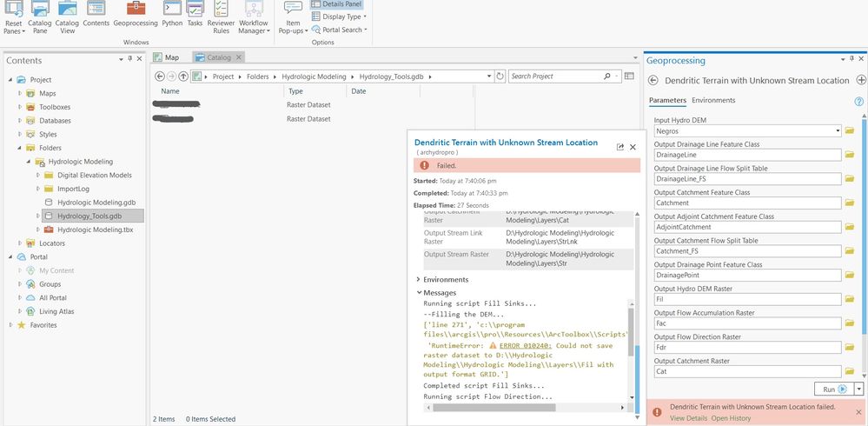Screen dimensions: 868x426
Task: Select Hydrologic Modeling.gdb item
Action: (96, 203)
